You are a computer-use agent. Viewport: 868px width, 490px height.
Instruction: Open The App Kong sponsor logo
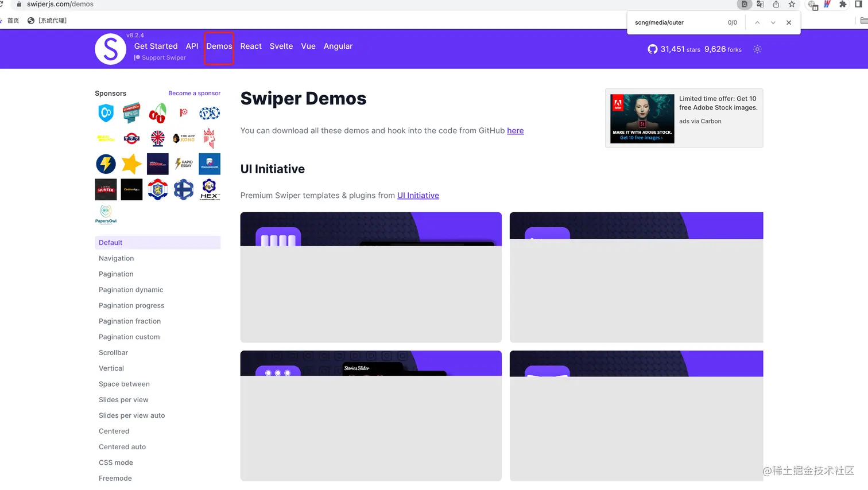[x=184, y=138]
